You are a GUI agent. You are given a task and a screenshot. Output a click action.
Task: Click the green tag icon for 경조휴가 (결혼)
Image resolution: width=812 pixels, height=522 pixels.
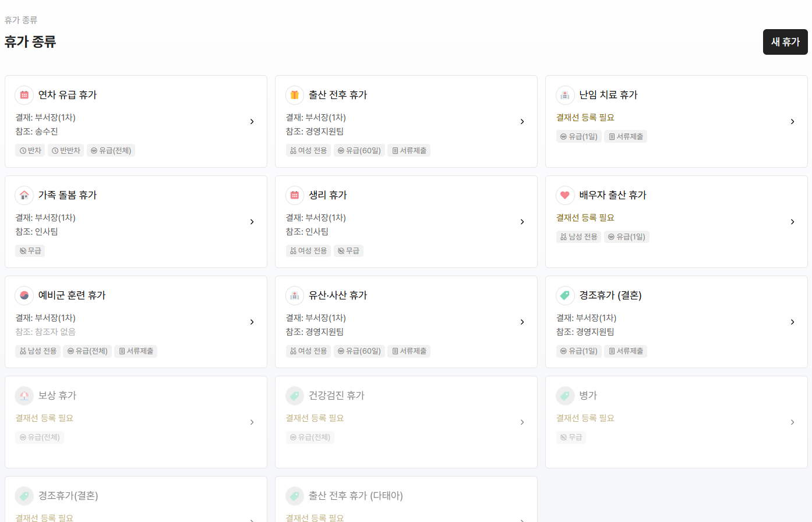565,295
